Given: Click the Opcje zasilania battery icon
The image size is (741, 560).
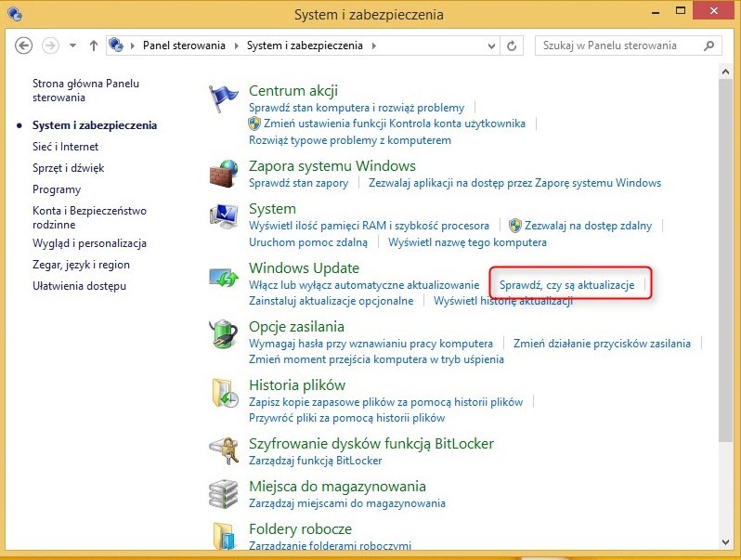Looking at the screenshot, I should point(224,334).
